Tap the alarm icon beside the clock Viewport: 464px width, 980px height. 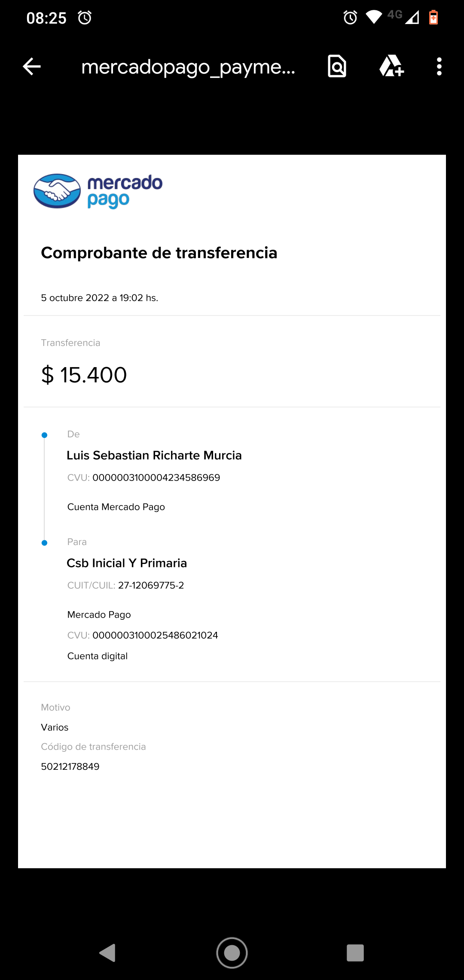85,18
